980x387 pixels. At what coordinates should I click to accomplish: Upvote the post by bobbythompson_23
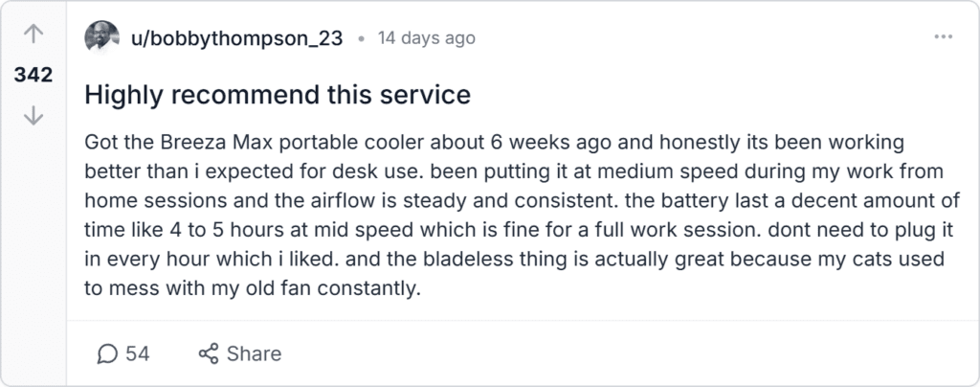pyautogui.click(x=33, y=35)
